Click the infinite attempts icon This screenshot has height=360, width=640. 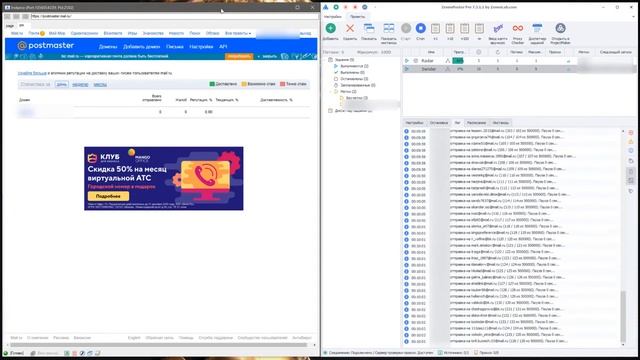[x=479, y=28]
